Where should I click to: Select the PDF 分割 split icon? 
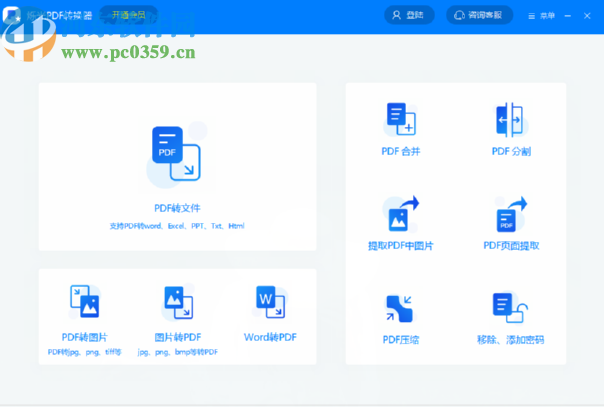click(510, 120)
